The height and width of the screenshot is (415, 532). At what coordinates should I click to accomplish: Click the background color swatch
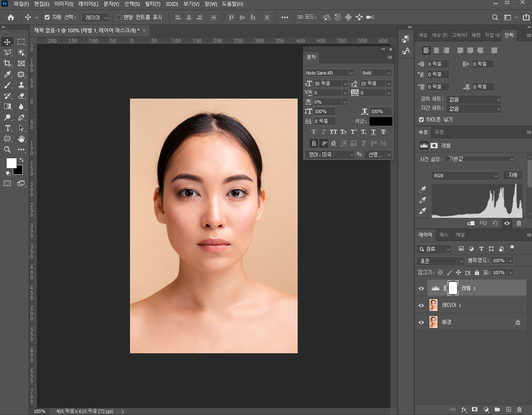click(x=19, y=171)
